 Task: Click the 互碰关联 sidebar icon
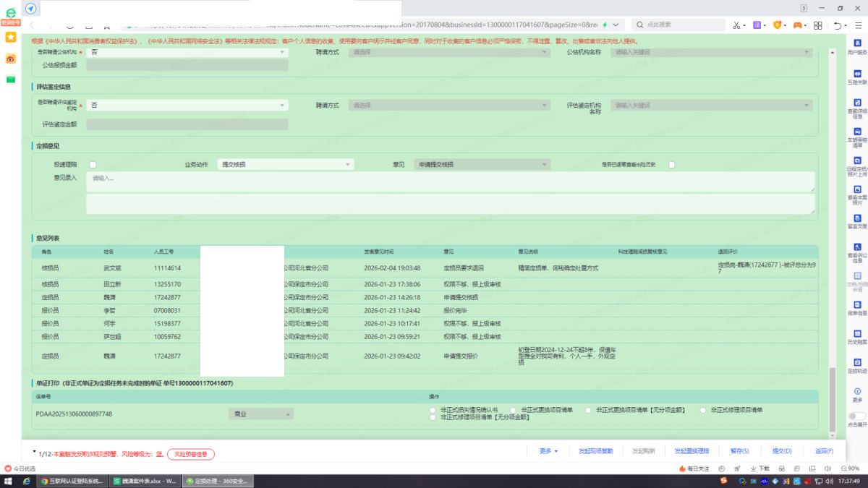pyautogui.click(x=857, y=75)
